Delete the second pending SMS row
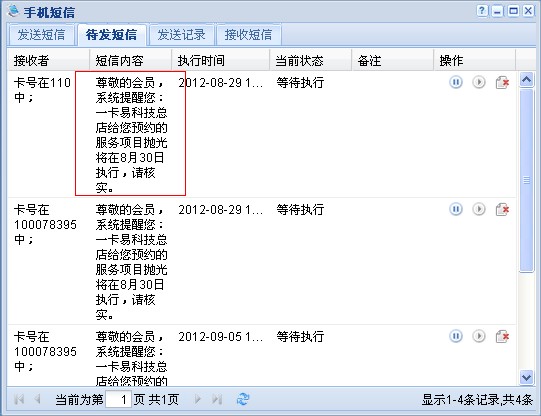This screenshot has width=541, height=416. click(x=502, y=210)
